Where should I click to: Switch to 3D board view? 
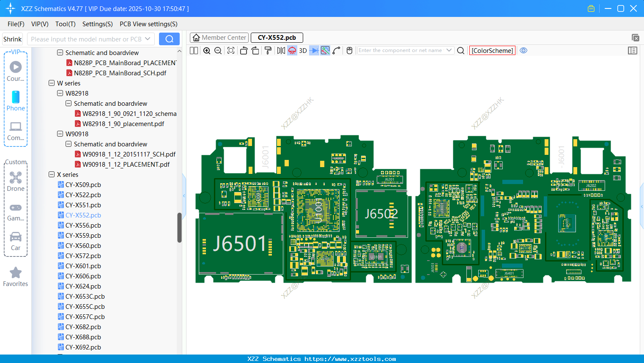302,50
